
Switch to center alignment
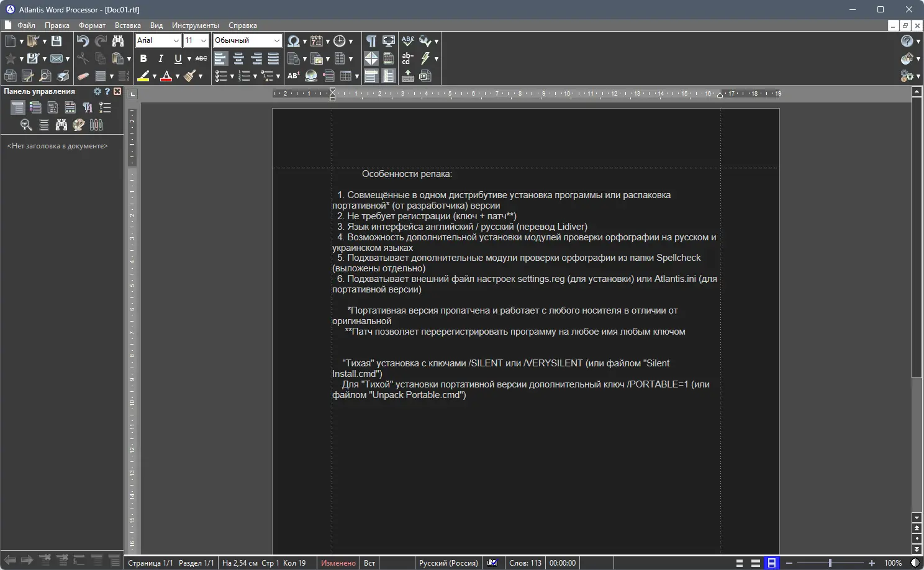238,58
